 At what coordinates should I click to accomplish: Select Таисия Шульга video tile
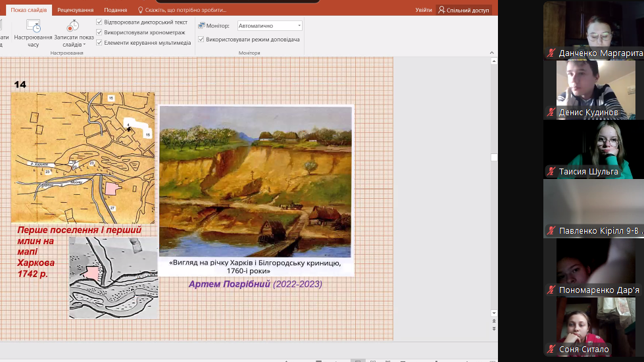click(593, 149)
